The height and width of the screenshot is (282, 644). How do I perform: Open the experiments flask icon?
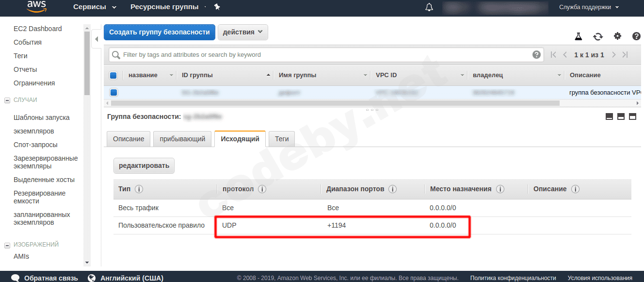point(578,36)
